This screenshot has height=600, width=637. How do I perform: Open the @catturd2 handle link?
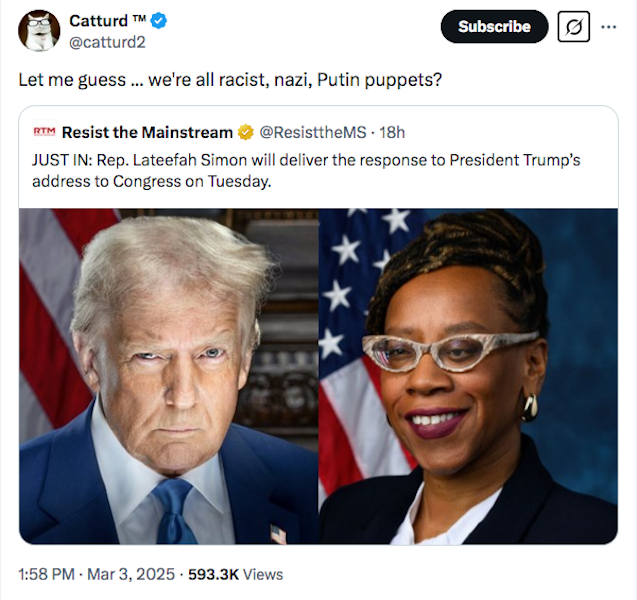point(107,42)
